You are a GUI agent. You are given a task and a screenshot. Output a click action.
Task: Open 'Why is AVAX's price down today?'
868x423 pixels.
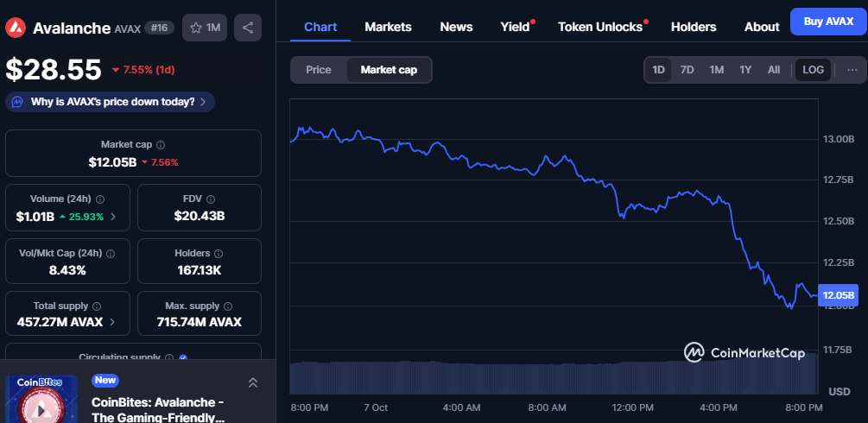tap(111, 102)
